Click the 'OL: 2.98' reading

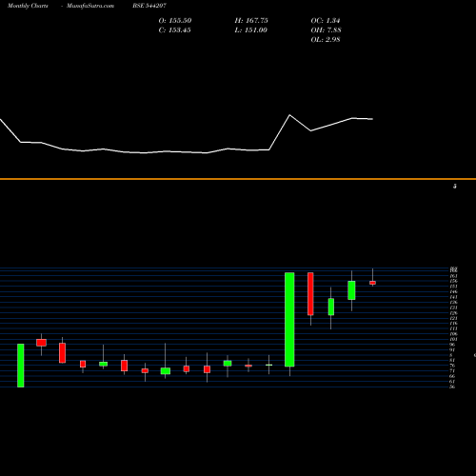(326, 40)
